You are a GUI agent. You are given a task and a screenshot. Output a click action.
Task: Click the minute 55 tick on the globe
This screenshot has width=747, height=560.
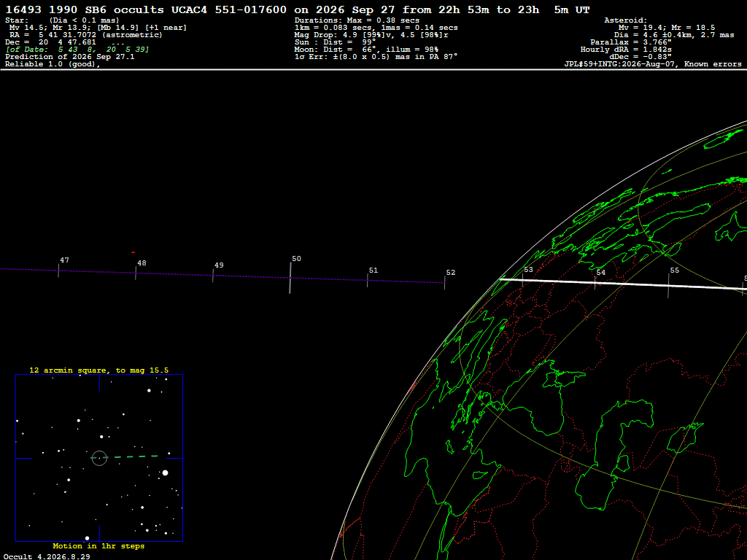[668, 286]
